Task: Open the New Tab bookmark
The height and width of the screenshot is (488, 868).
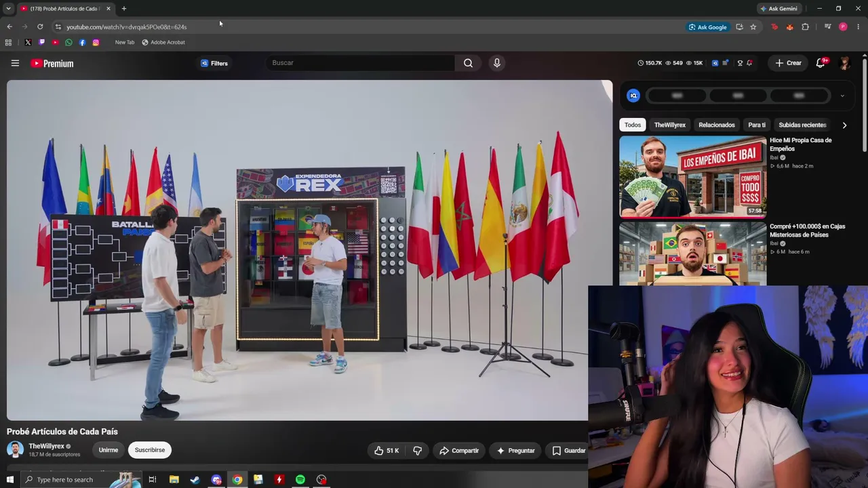Action: 125,42
